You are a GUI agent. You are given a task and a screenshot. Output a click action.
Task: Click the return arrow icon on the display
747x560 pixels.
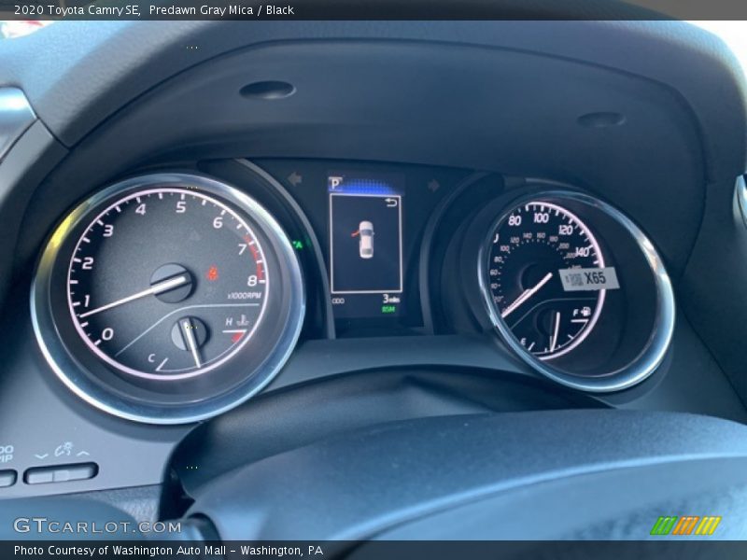(391, 202)
